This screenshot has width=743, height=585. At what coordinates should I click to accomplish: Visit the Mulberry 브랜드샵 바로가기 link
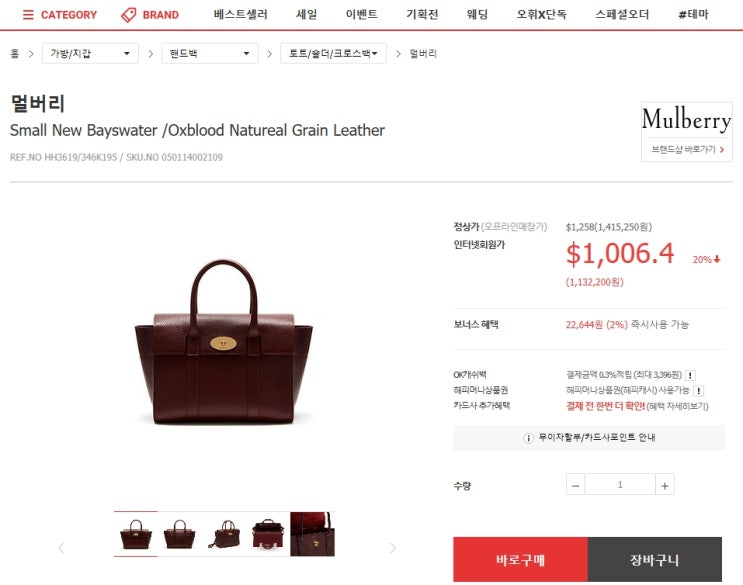[687, 150]
